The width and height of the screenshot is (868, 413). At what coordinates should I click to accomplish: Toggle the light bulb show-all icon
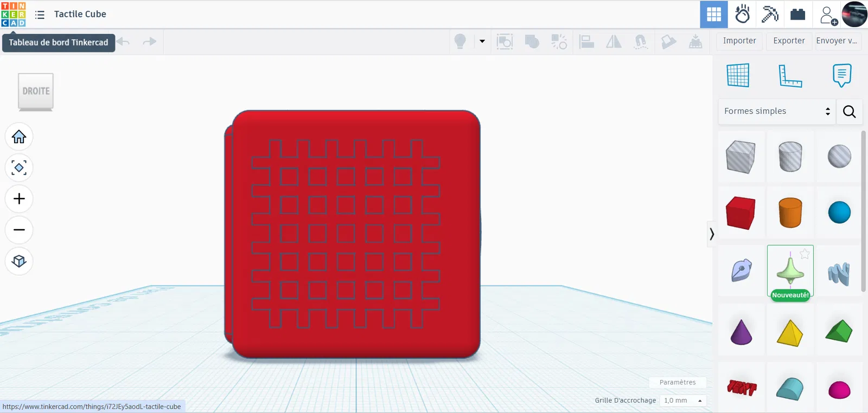coord(460,41)
